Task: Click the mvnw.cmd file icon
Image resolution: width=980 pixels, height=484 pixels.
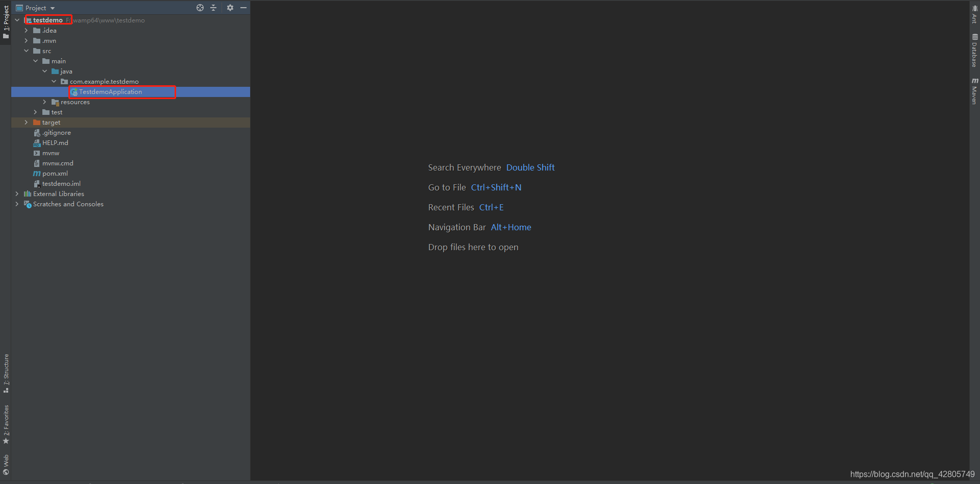Action: [x=37, y=163]
